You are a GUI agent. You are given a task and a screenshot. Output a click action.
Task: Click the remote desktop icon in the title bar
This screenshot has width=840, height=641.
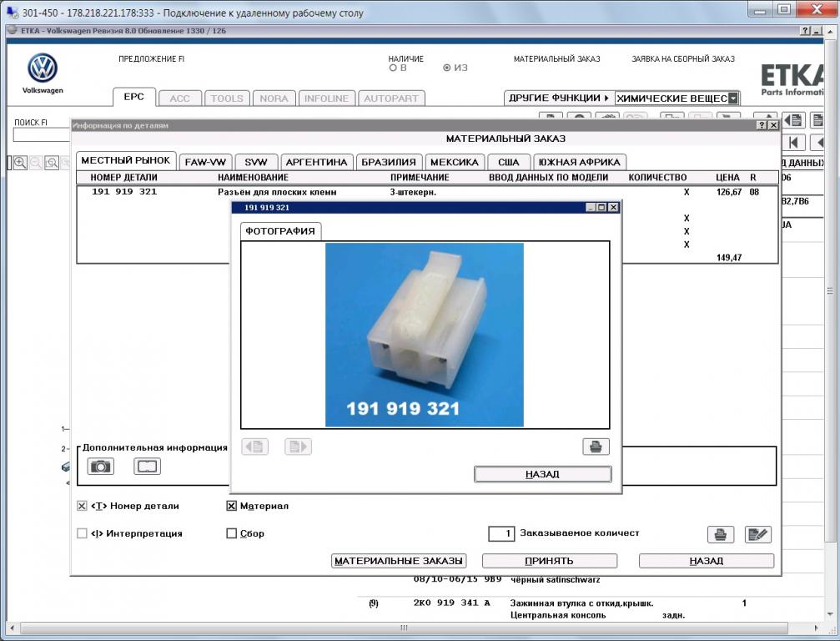(11, 12)
